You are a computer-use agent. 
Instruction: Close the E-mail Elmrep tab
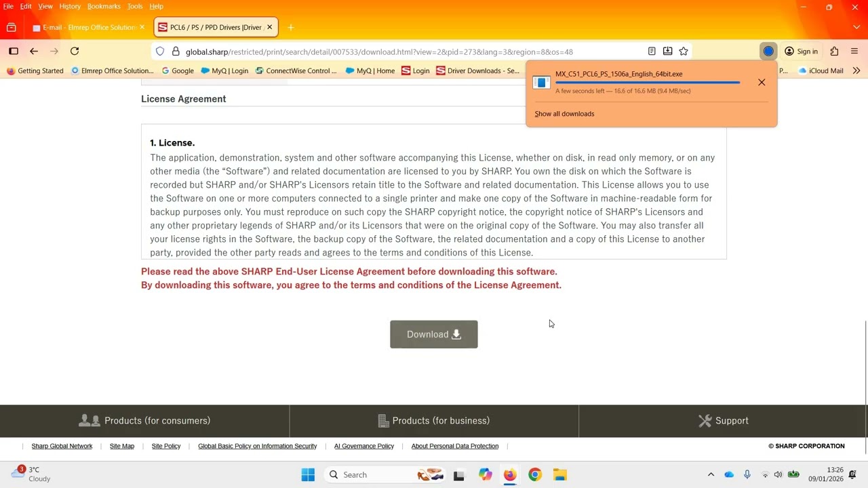[x=142, y=28]
